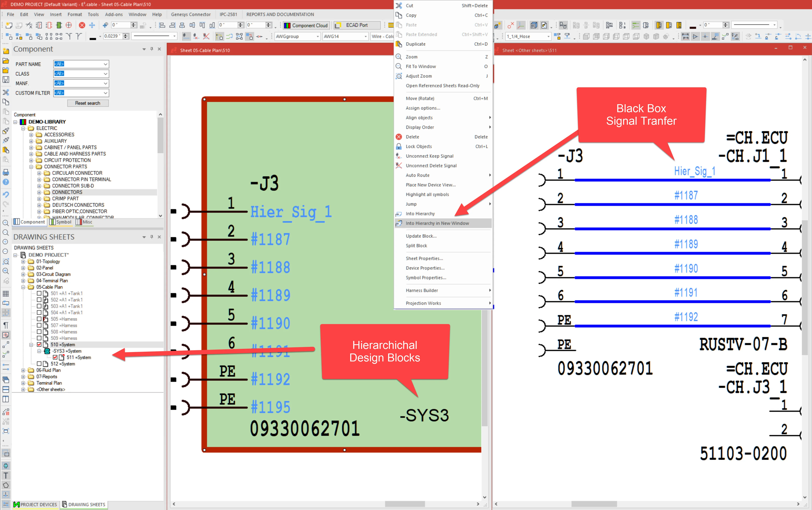The height and width of the screenshot is (510, 812).
Task: Switch to the Symbol tab
Action: 61,222
